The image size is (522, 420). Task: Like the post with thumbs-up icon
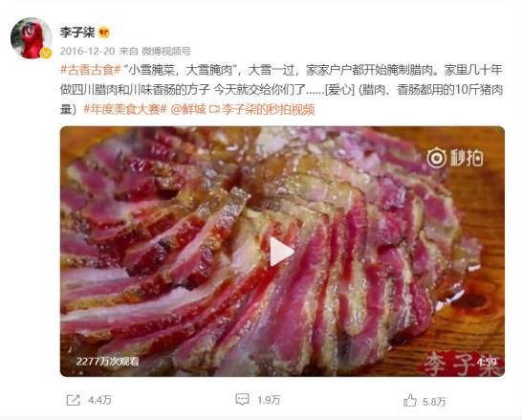pos(410,400)
